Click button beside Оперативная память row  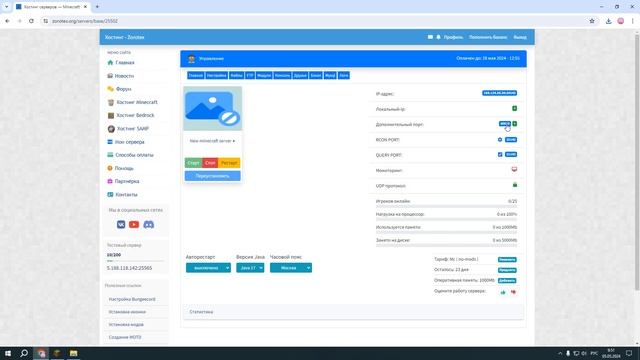pos(507,281)
